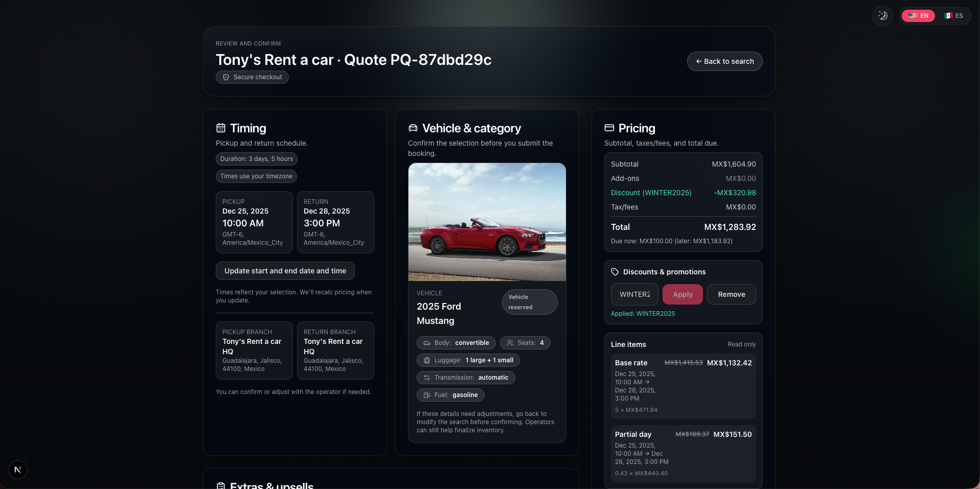The image size is (980, 489).
Task: Keep English selected with the EN flag toggle
Action: point(918,15)
